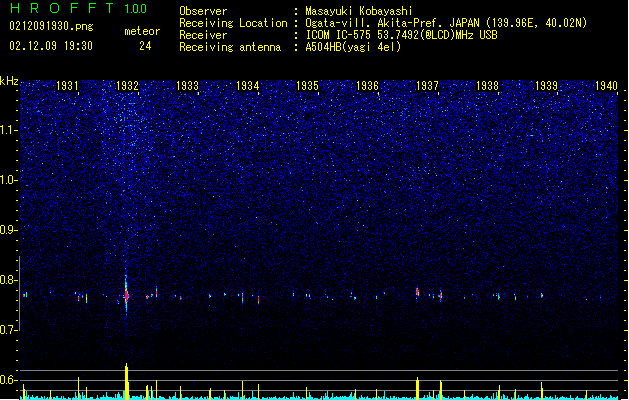Click the tallest yellow intensity bar at 1932

126,382
